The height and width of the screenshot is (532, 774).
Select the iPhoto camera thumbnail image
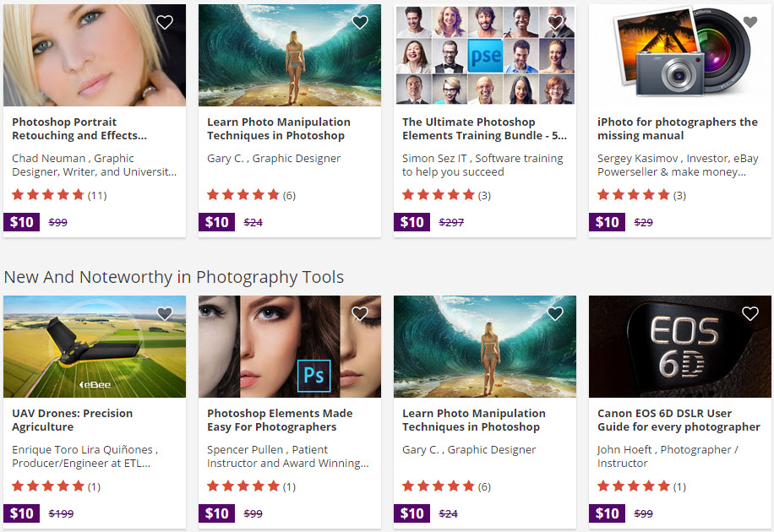[680, 55]
